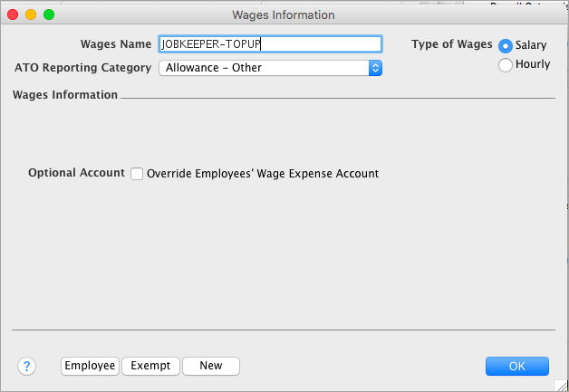Minimize the window with the yellow button
This screenshot has width=569, height=392.
point(31,14)
